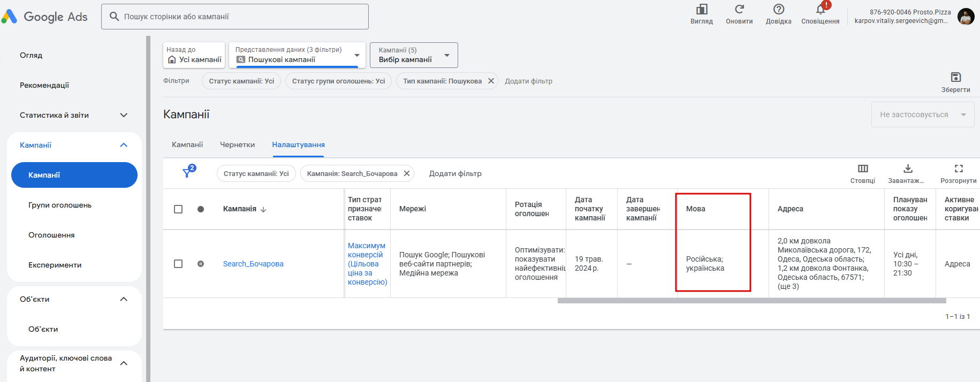Click the filter funnel icon with badge
The image size is (980, 382).
[187, 172]
